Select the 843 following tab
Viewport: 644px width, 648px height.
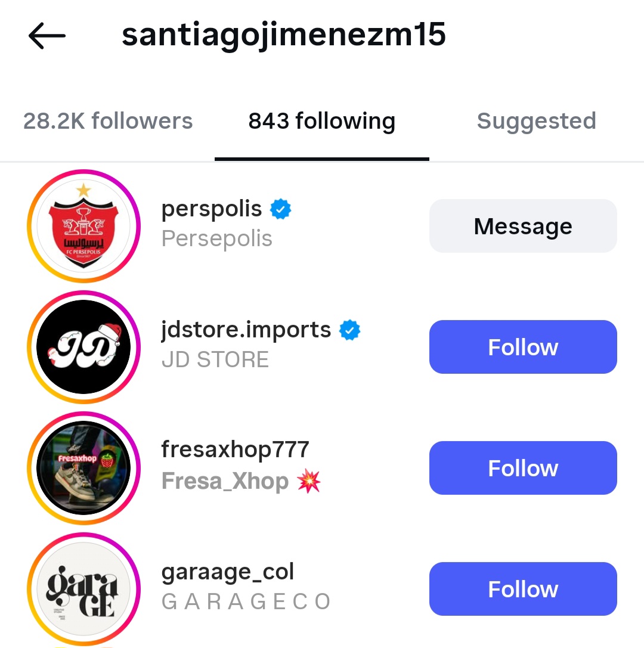[321, 121]
